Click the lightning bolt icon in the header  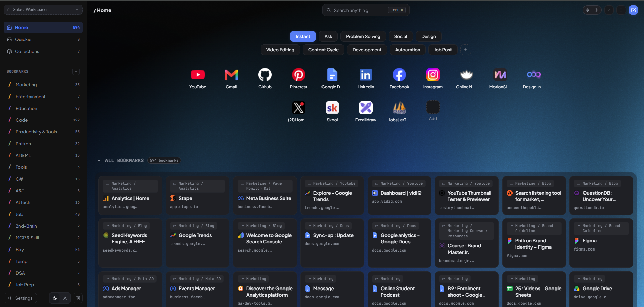[x=588, y=10]
